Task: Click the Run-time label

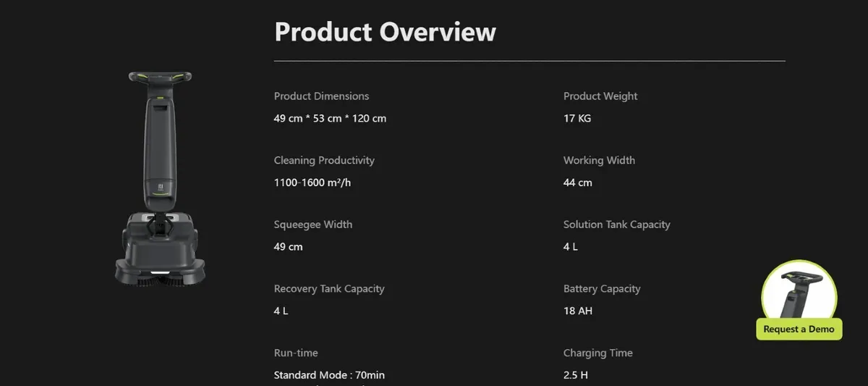Action: 296,353
